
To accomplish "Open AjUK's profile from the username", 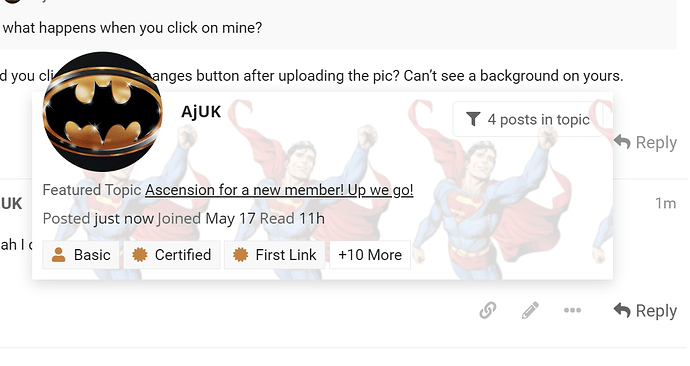I will pos(201,112).
